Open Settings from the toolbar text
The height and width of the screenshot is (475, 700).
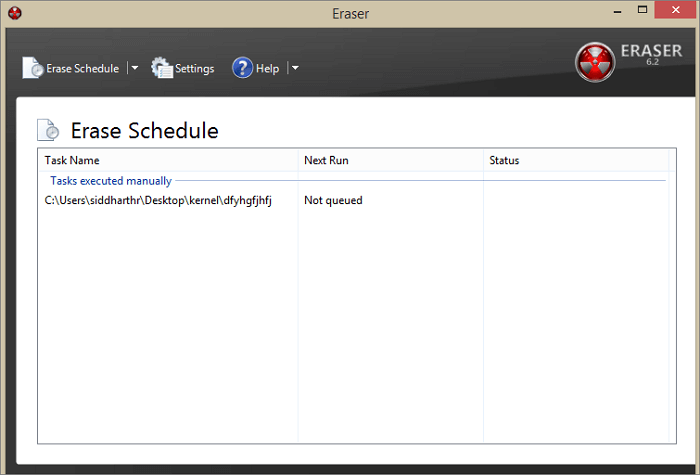click(194, 69)
